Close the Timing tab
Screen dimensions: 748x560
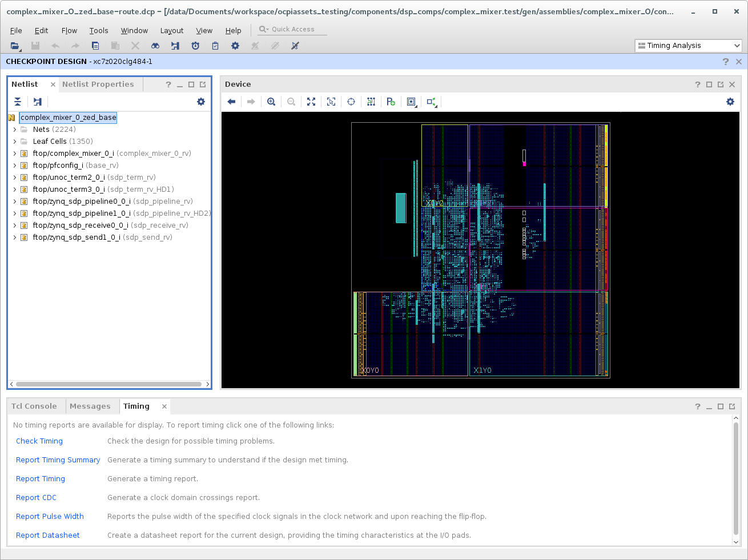164,406
